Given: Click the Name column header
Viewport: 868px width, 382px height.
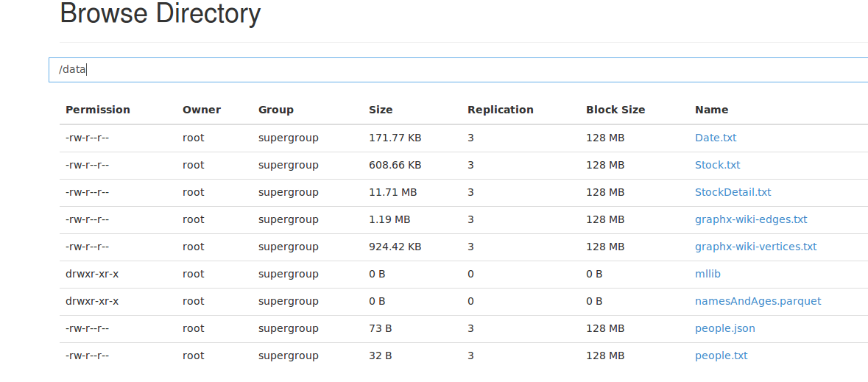Looking at the screenshot, I should [x=712, y=110].
